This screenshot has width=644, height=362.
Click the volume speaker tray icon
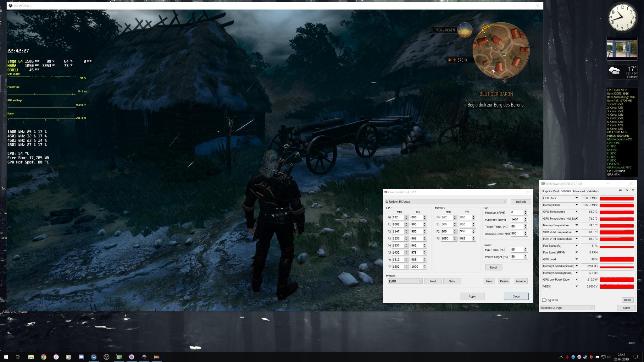[609, 357]
